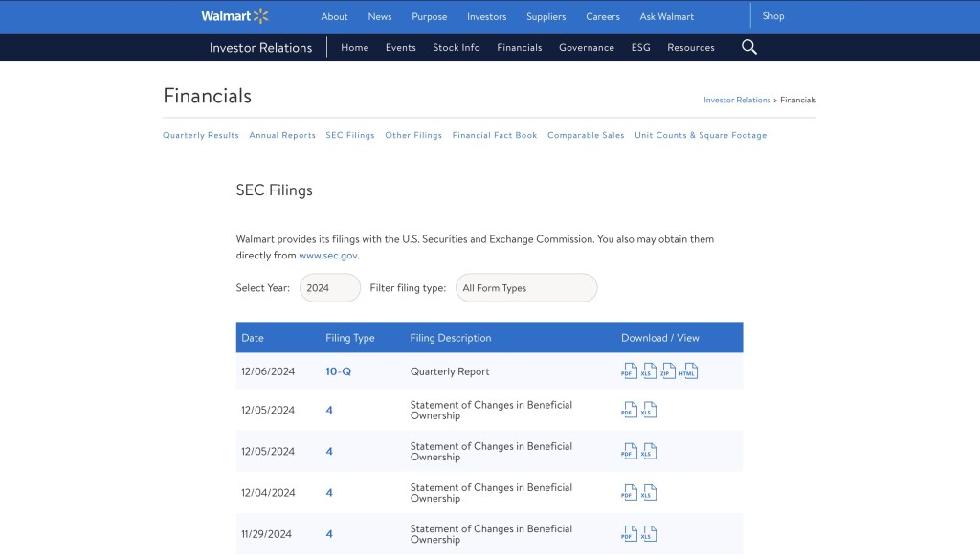
Task: Click the 10-Q filing type link
Action: pyautogui.click(x=338, y=371)
